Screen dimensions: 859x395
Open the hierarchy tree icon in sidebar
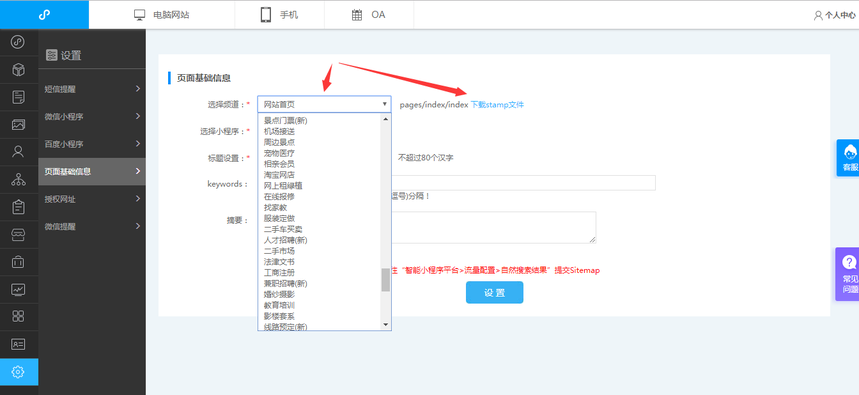coord(18,179)
